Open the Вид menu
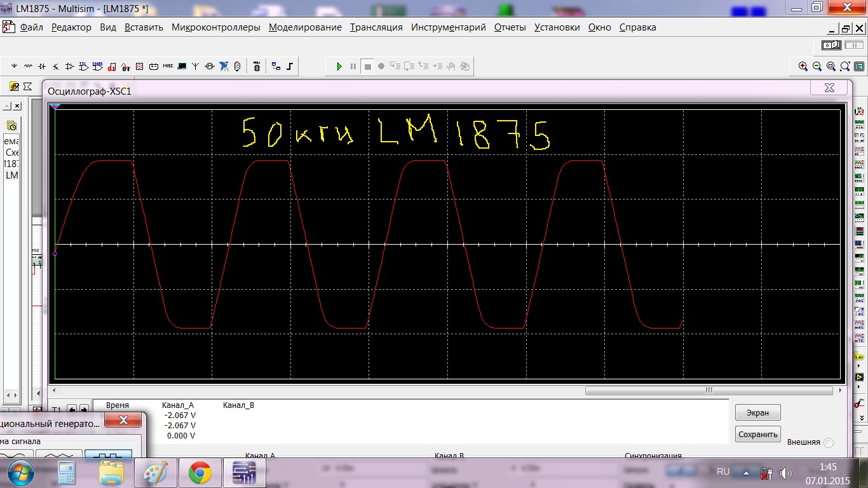This screenshot has height=488, width=868. pyautogui.click(x=108, y=27)
